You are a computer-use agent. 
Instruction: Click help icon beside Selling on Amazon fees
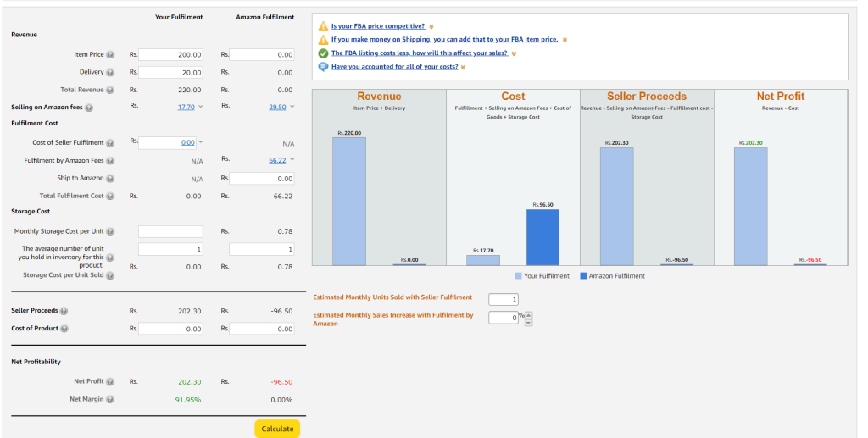pos(89,108)
